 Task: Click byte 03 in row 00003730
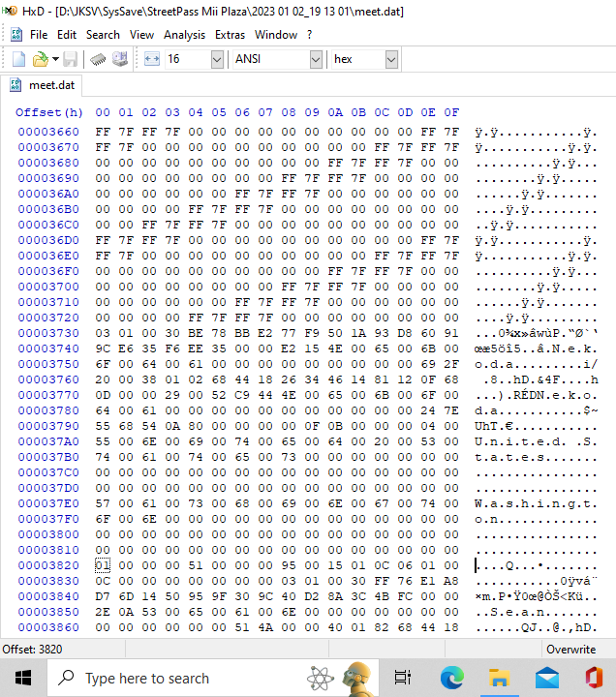pos(103,333)
